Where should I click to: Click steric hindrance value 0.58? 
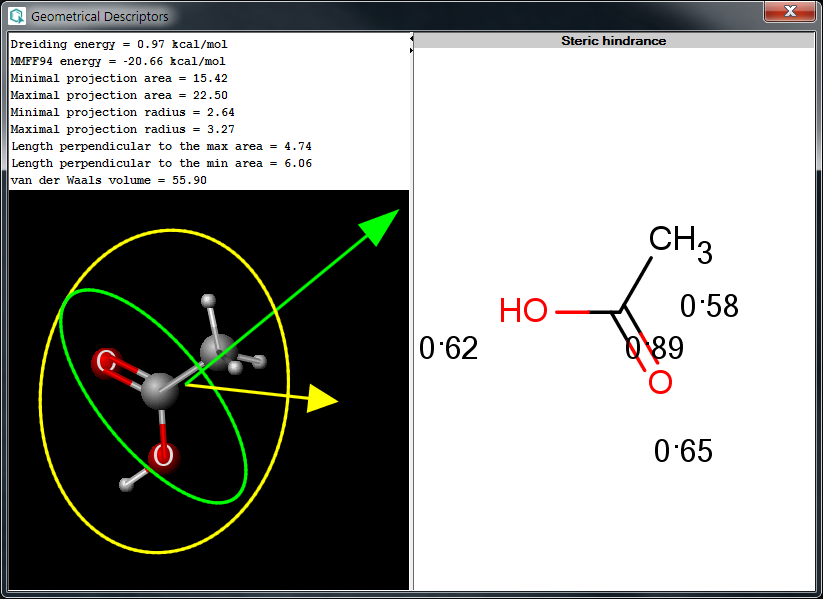pyautogui.click(x=709, y=307)
